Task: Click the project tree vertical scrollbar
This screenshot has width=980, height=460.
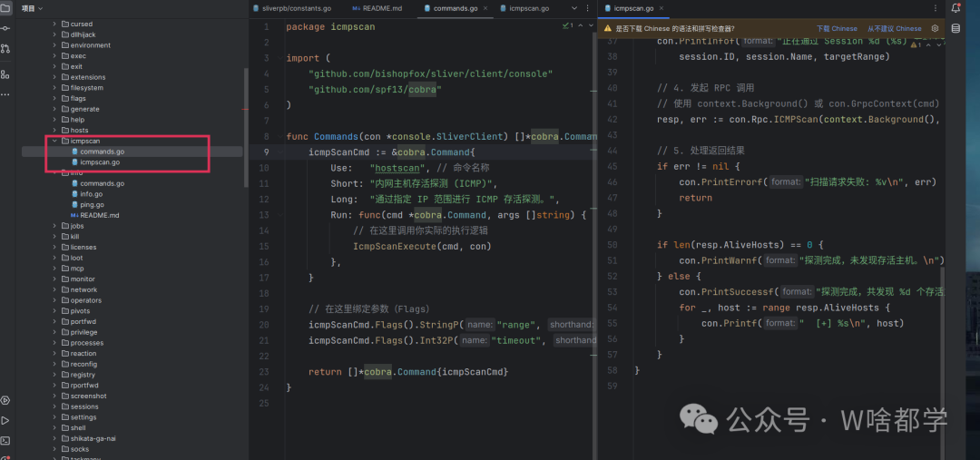Action: (x=245, y=127)
